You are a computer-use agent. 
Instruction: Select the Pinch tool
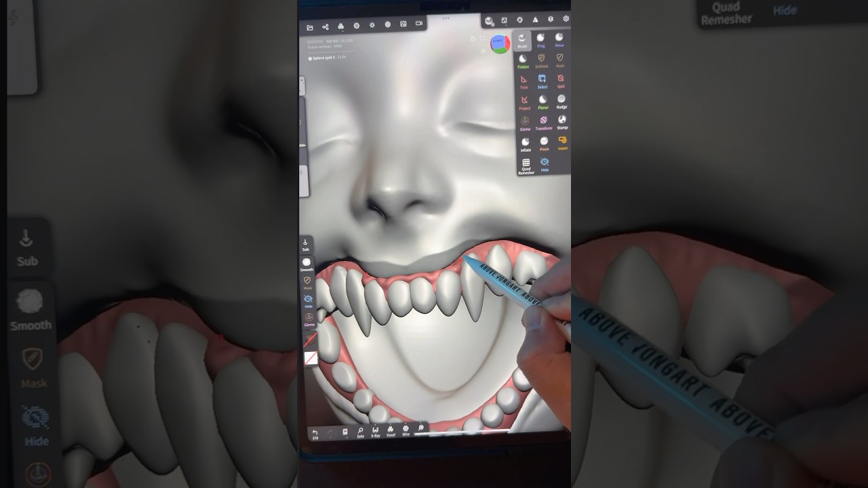[x=544, y=144]
